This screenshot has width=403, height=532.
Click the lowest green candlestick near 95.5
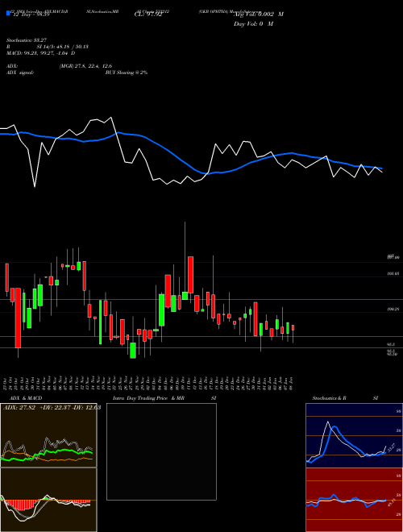click(133, 351)
